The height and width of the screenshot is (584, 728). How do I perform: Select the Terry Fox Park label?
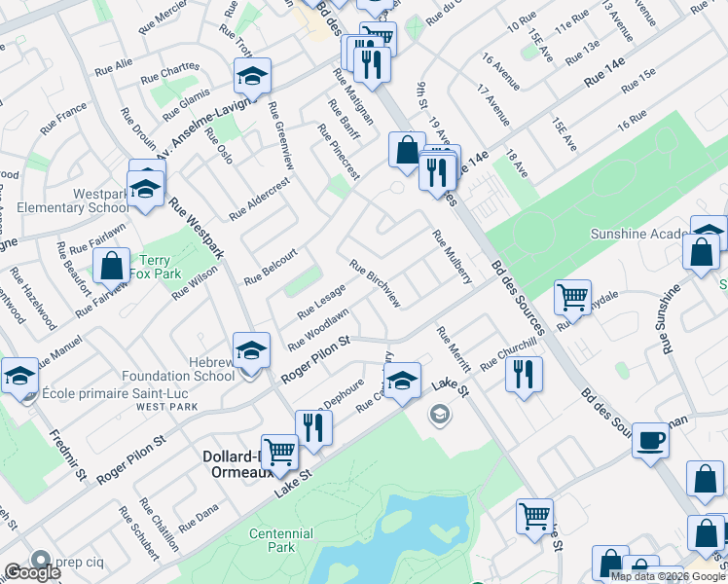(x=155, y=267)
